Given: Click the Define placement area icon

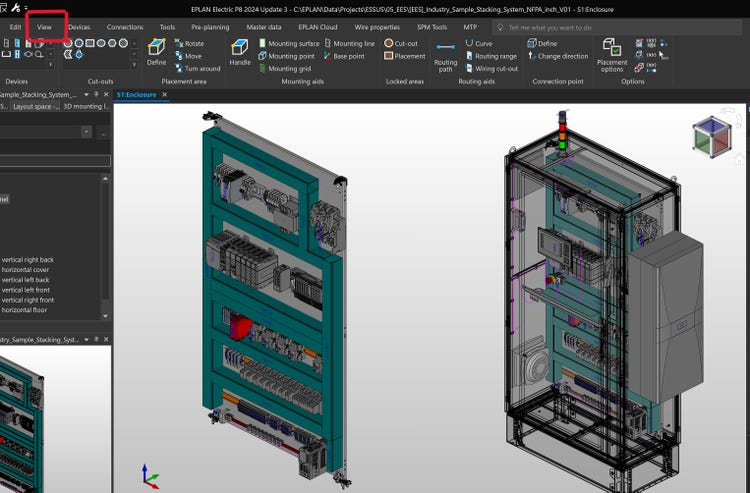Looking at the screenshot, I should tap(157, 50).
